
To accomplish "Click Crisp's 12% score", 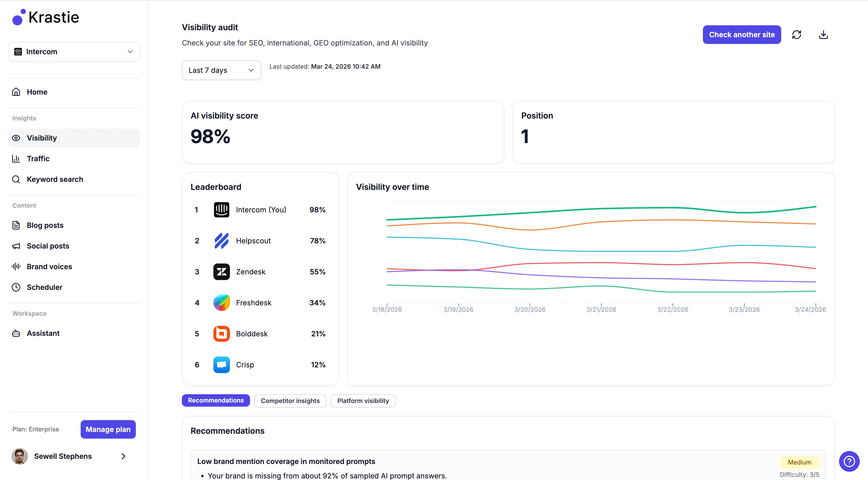I will (x=318, y=365).
